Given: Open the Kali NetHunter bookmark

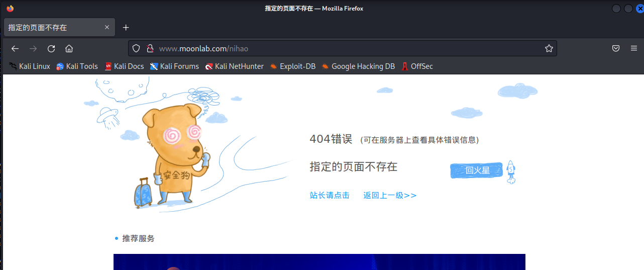Looking at the screenshot, I should [x=234, y=66].
